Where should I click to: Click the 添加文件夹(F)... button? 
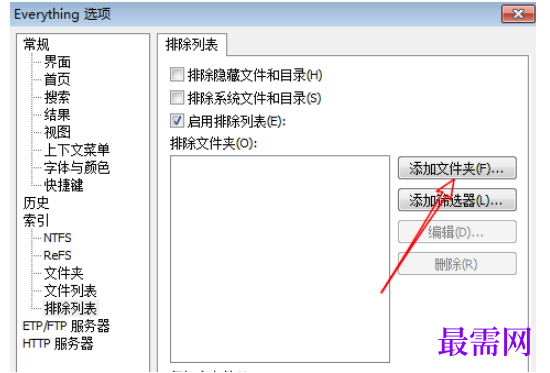tap(457, 168)
